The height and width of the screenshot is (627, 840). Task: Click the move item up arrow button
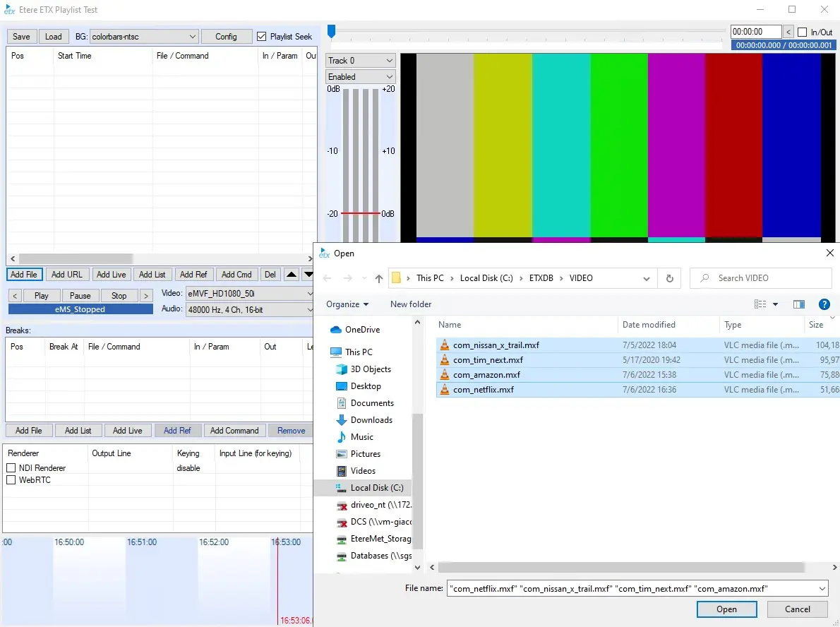pyautogui.click(x=292, y=275)
